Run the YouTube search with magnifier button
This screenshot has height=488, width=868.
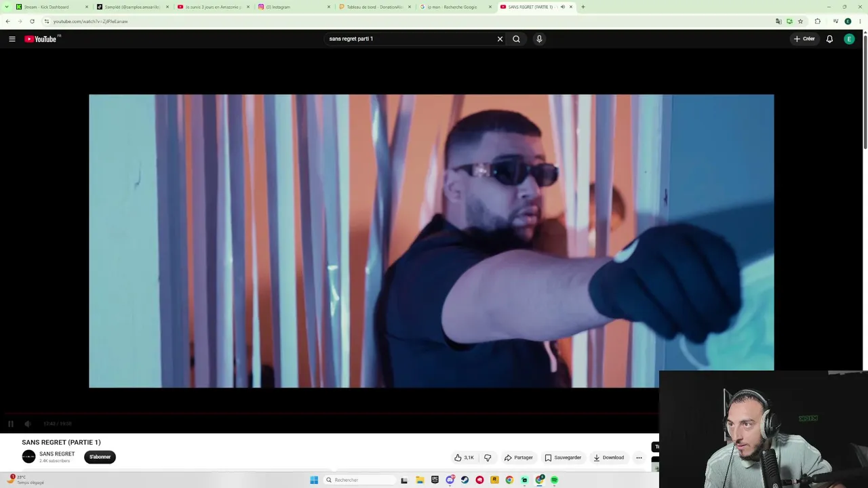[516, 39]
